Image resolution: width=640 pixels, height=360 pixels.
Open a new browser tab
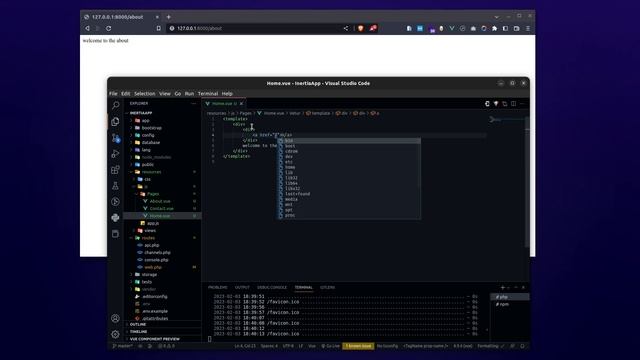click(169, 17)
